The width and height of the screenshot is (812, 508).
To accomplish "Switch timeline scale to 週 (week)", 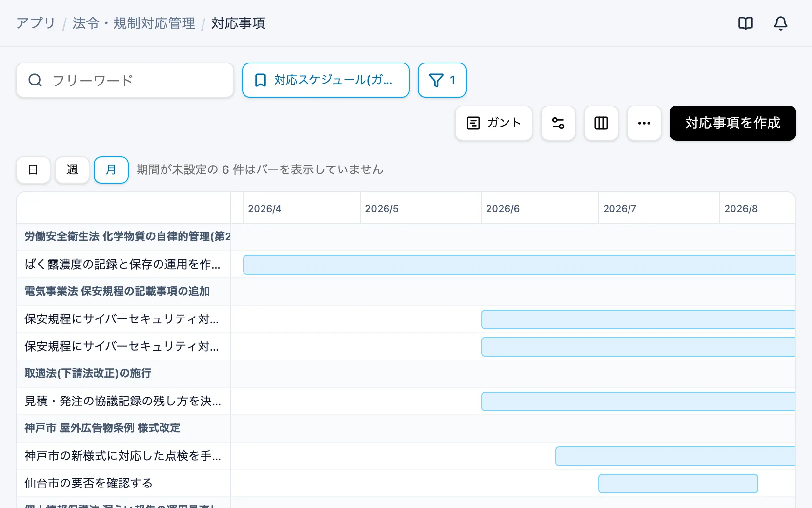I will [72, 170].
